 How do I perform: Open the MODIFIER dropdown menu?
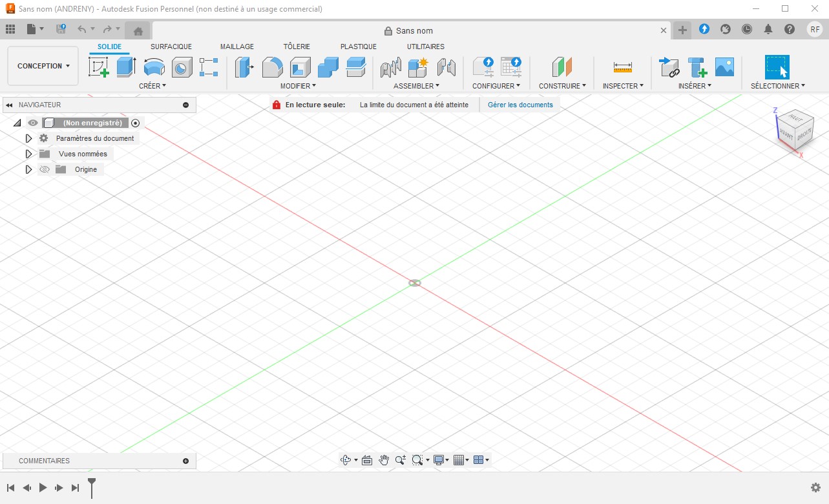(x=298, y=86)
